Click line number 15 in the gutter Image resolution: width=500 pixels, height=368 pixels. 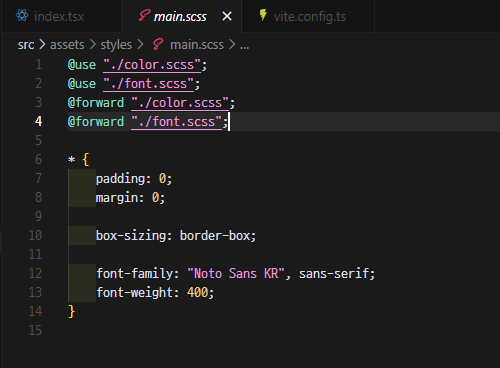coord(35,330)
